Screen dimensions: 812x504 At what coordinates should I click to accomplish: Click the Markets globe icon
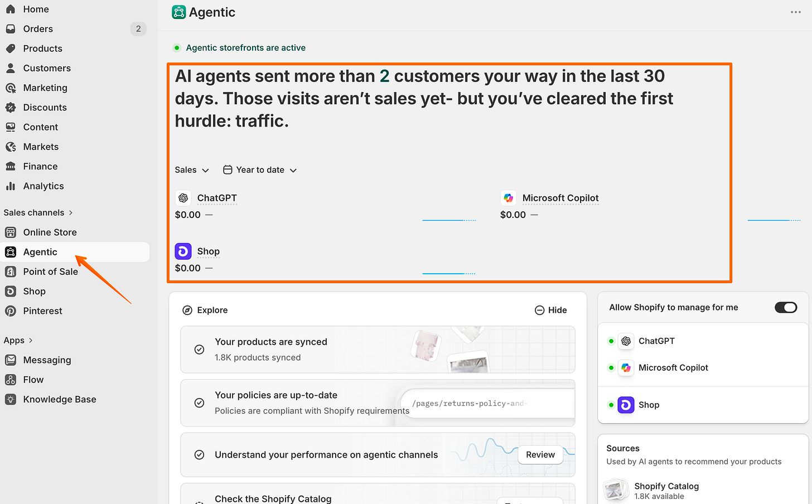click(x=11, y=147)
